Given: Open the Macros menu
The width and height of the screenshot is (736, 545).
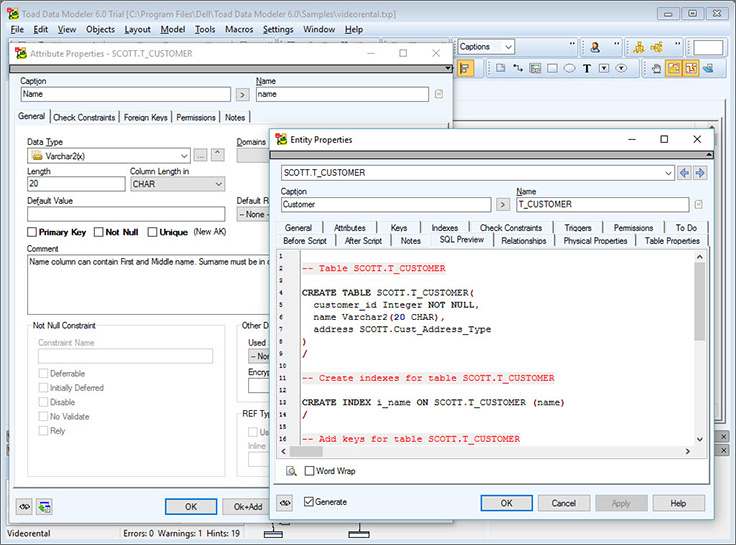Looking at the screenshot, I should point(238,30).
